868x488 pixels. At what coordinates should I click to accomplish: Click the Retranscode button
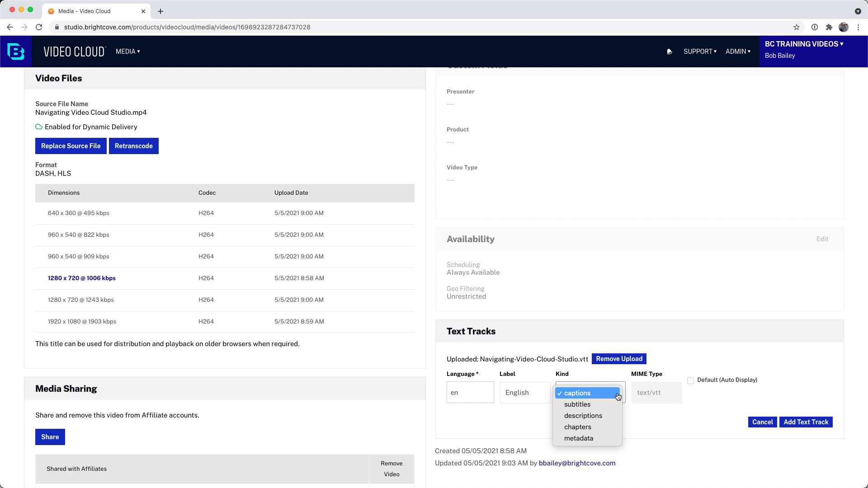click(133, 146)
